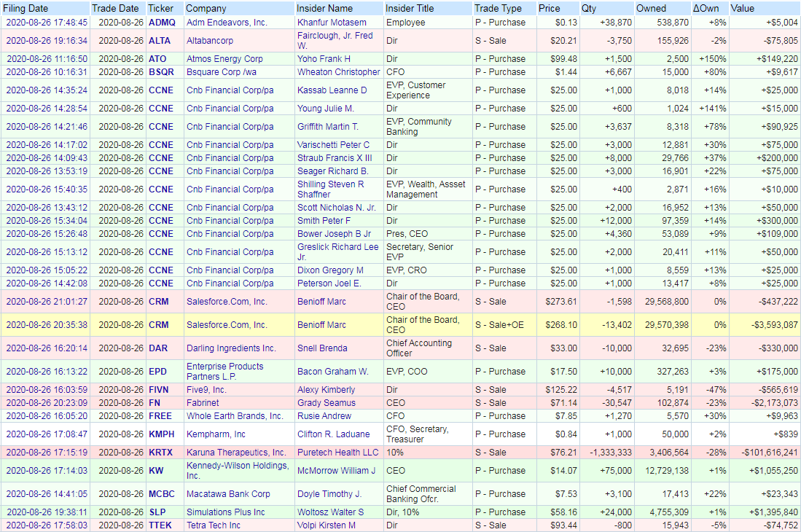Open Atmos Energy Corp company link
The width and height of the screenshot is (801, 532).
point(224,59)
